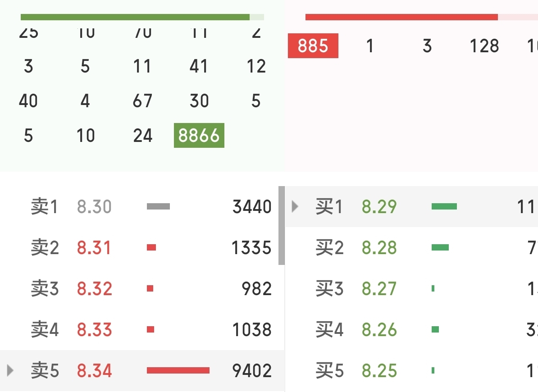The height and width of the screenshot is (392, 538).
Task: Click the 买4 price 8.26
Action: coord(379,330)
